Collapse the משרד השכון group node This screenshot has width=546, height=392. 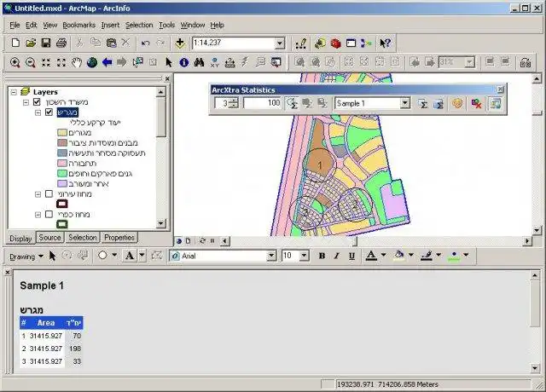click(x=26, y=102)
